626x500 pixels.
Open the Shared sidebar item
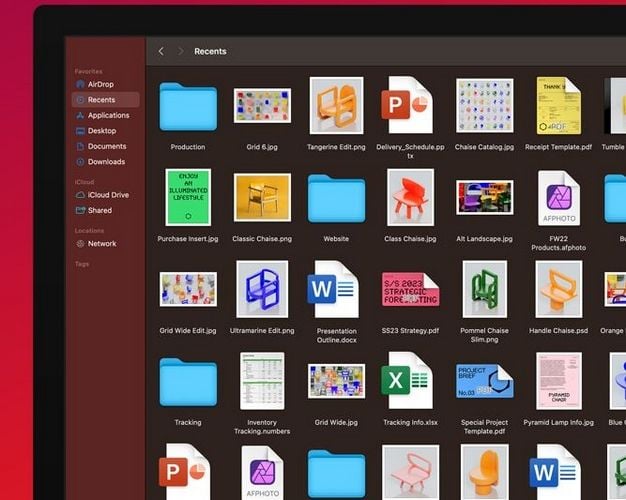99,211
